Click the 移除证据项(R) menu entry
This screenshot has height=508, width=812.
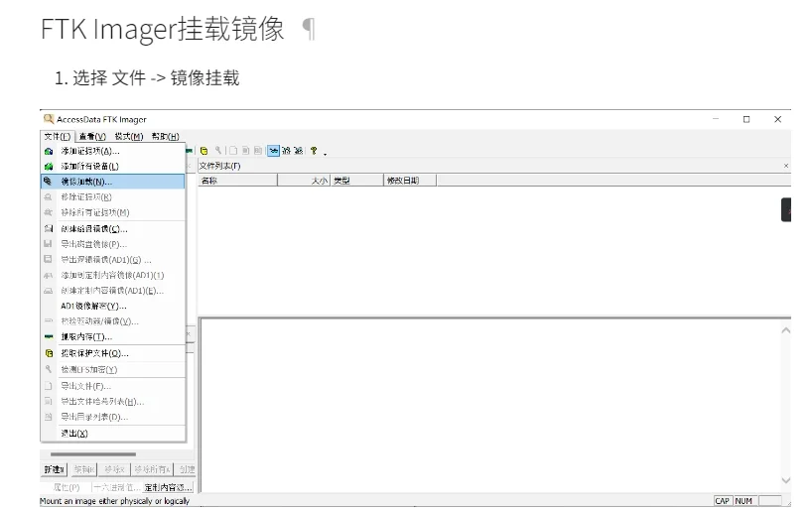pos(113,196)
